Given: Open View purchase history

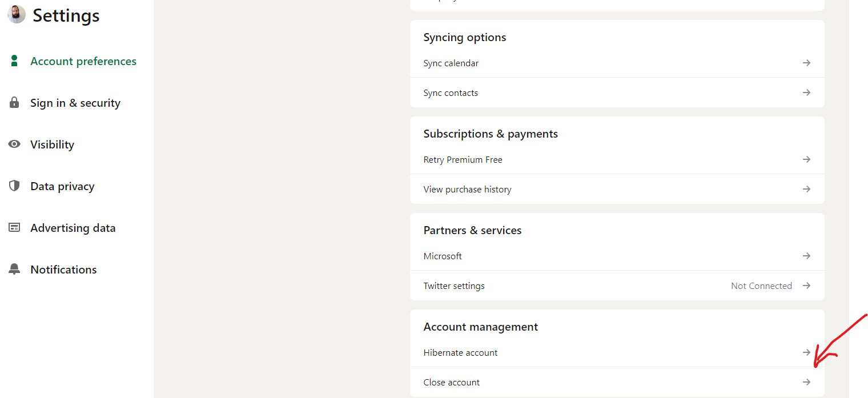Looking at the screenshot, I should [467, 189].
